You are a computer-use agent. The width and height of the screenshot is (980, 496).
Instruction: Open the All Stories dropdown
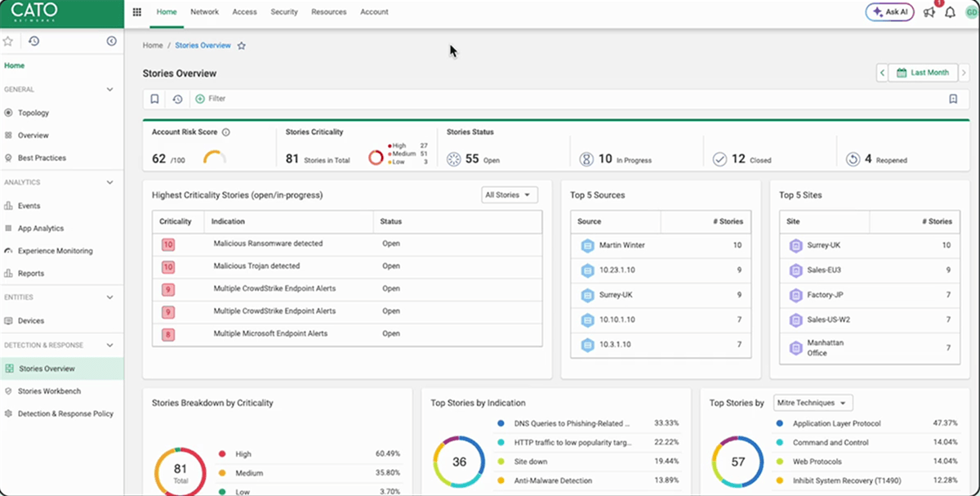coord(510,195)
